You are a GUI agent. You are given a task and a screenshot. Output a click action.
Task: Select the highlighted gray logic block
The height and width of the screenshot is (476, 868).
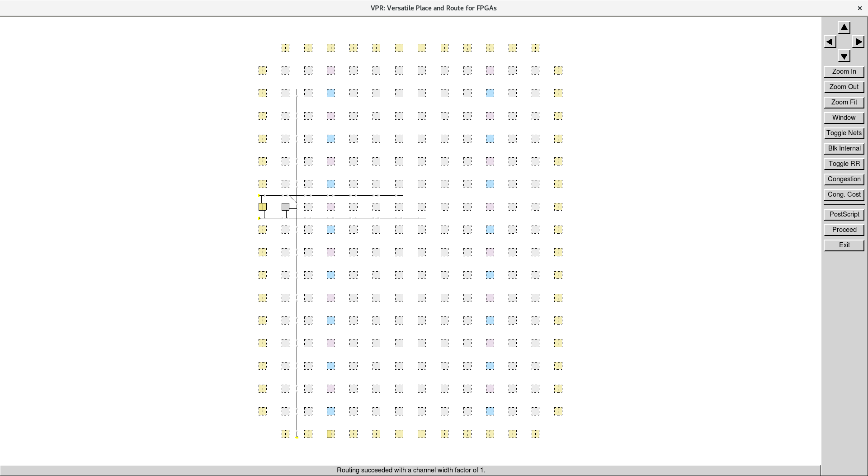(x=285, y=207)
